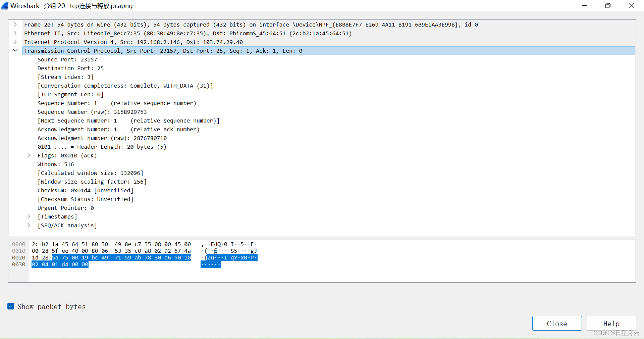The image size is (644, 339).
Task: Click hex offset 0000 in bytes pane
Action: click(x=19, y=244)
